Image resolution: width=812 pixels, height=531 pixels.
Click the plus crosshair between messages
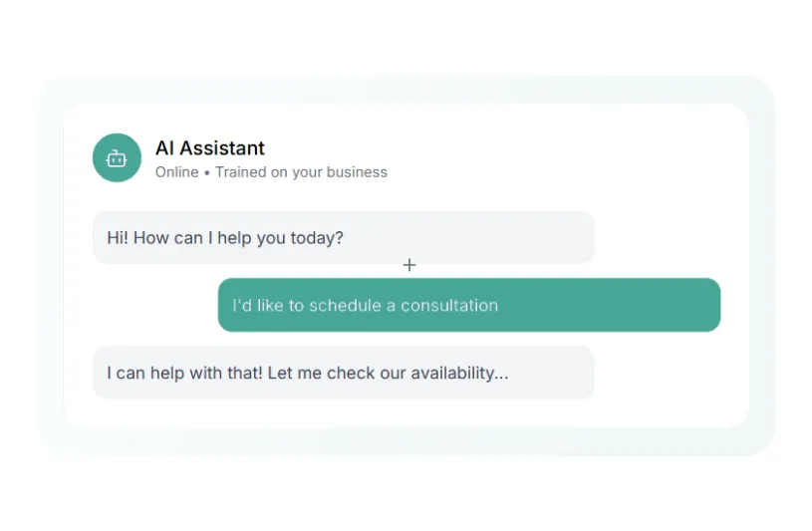click(408, 265)
